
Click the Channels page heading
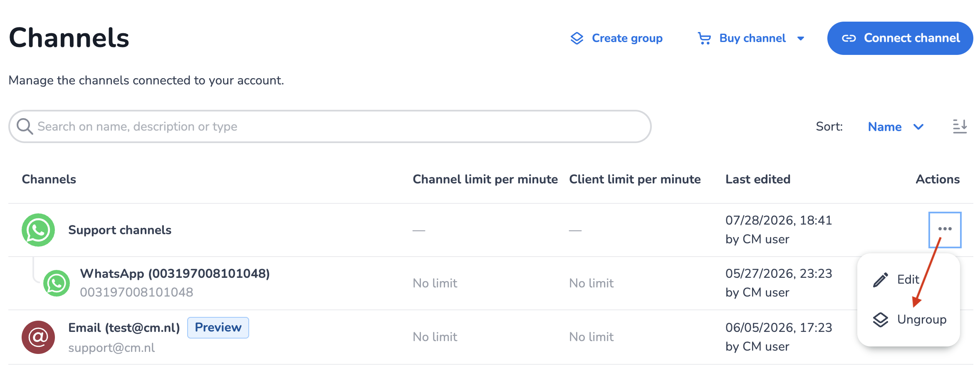point(69,38)
